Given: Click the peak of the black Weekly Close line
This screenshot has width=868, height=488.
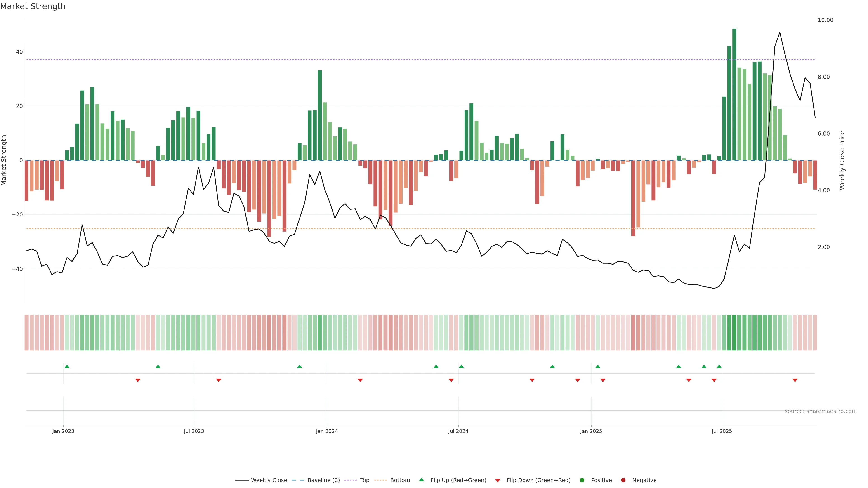Looking at the screenshot, I should coord(780,33).
